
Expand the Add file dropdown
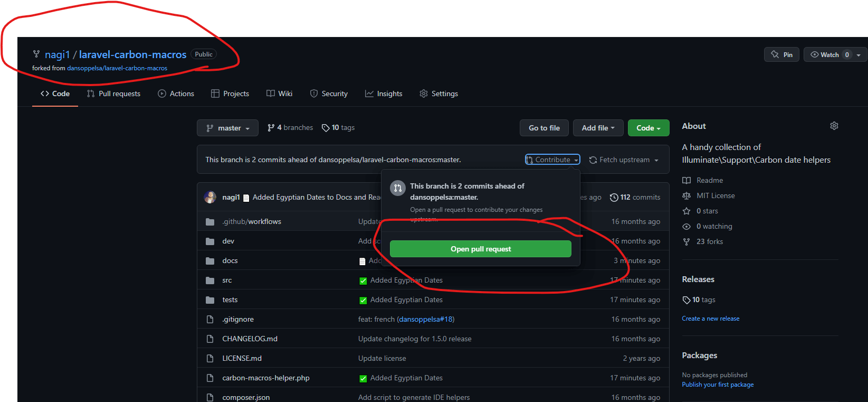[x=598, y=128]
